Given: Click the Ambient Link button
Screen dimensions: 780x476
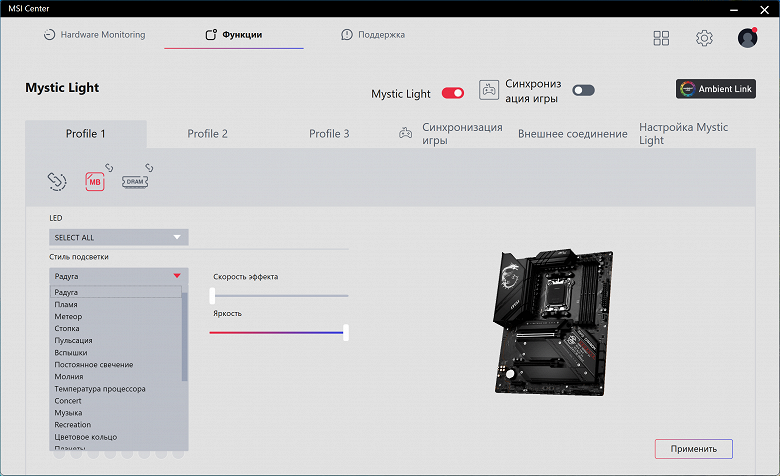Looking at the screenshot, I should [715, 89].
